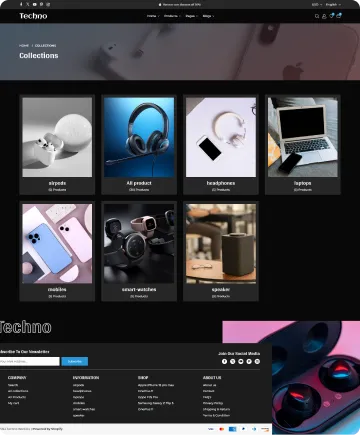
Task: Open the Home navigation menu
Action: coord(153,16)
